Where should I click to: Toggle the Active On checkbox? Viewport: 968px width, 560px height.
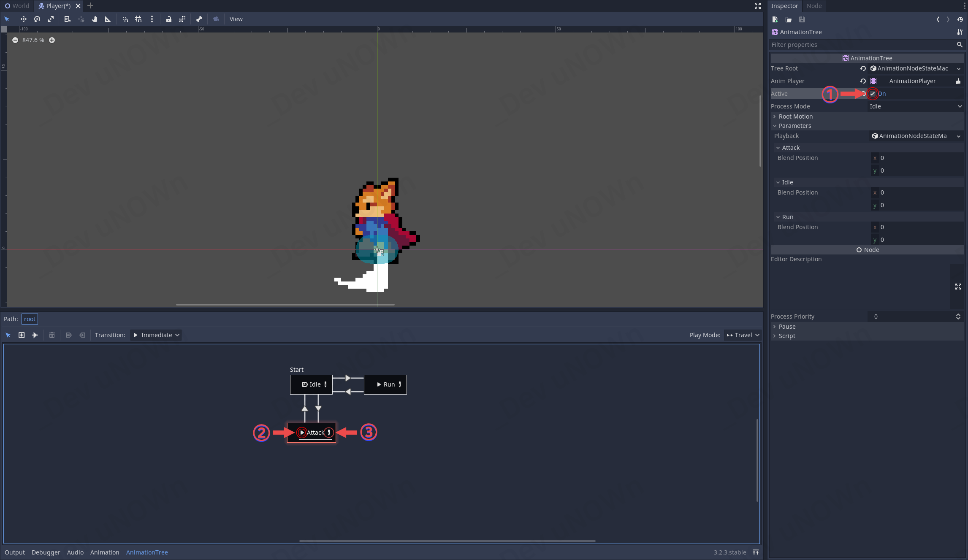pyautogui.click(x=873, y=94)
